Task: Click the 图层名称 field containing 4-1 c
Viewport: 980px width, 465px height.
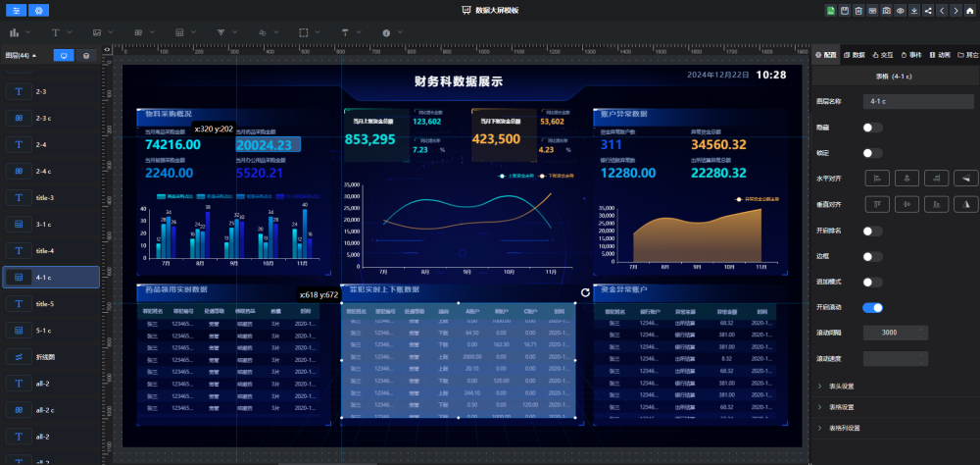Action: click(x=918, y=101)
